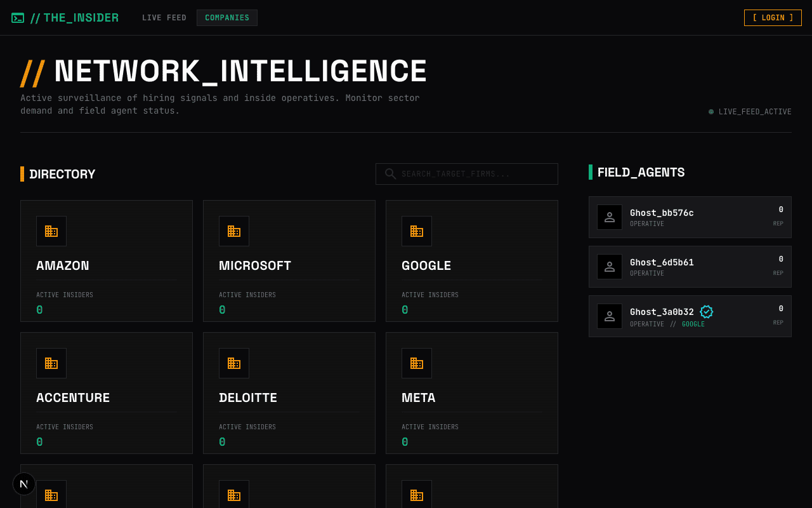The height and width of the screenshot is (508, 812).
Task: Open the LIVE FEED nav tab
Action: (x=164, y=18)
